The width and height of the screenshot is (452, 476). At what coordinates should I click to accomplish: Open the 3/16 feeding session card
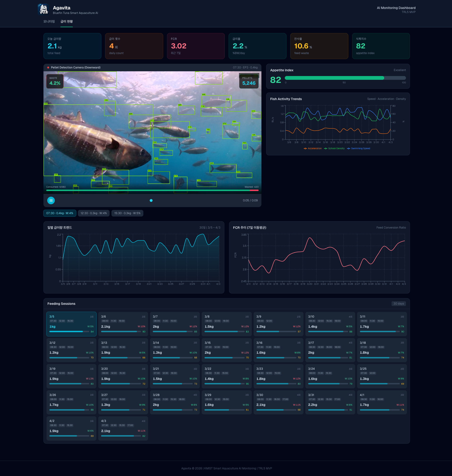point(278,350)
